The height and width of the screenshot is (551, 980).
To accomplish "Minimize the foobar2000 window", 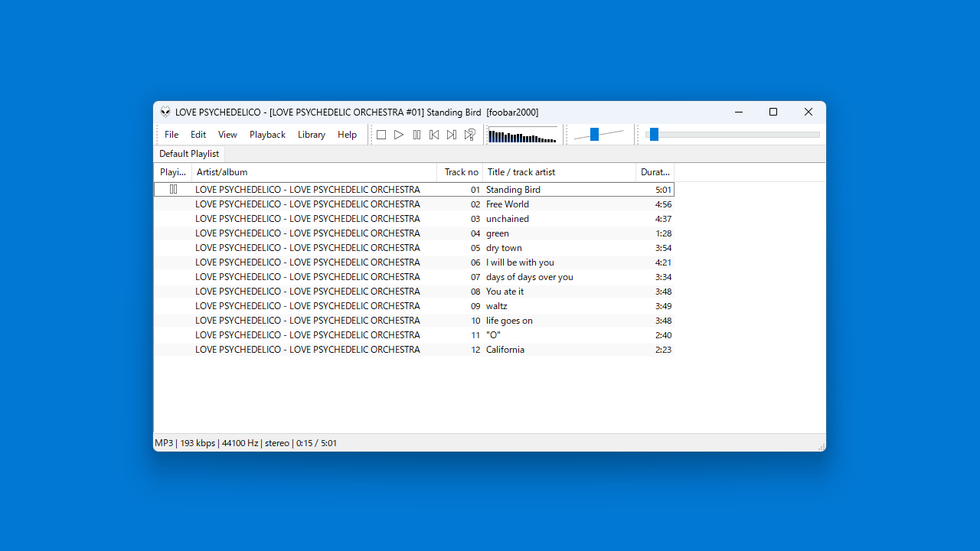I will click(x=739, y=112).
